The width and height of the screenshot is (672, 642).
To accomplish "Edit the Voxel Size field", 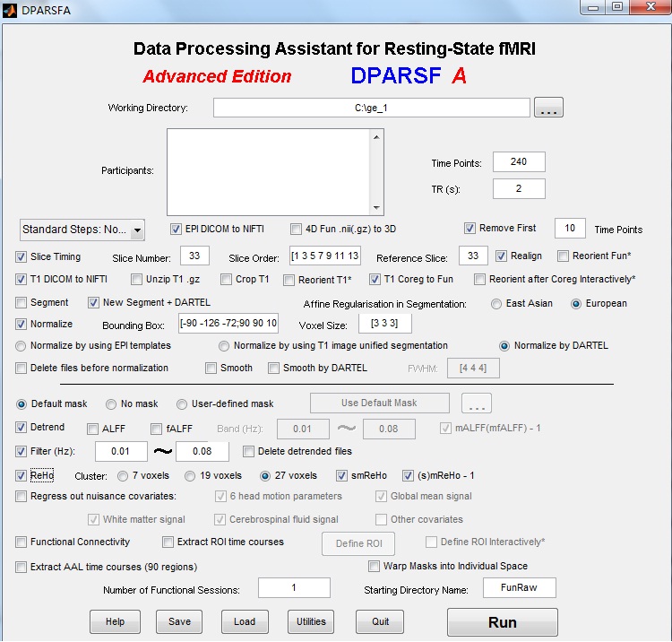I will (385, 324).
